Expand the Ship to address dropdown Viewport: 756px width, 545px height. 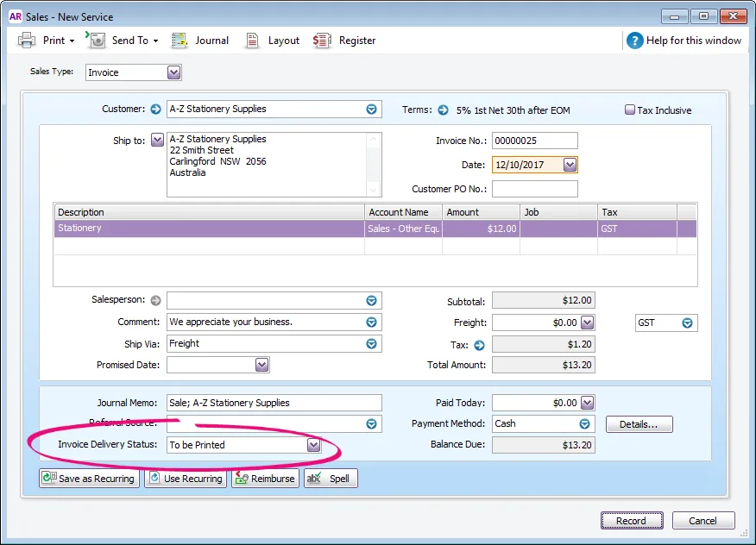coord(157,141)
